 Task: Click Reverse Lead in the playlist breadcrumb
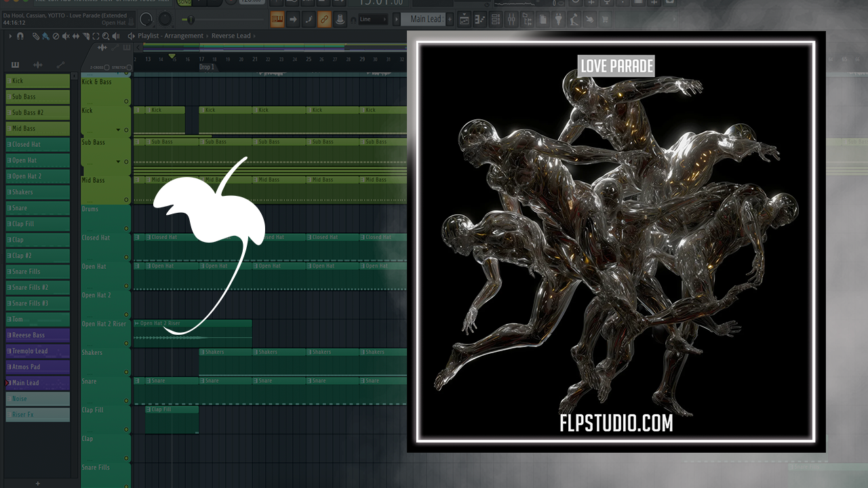coord(231,36)
